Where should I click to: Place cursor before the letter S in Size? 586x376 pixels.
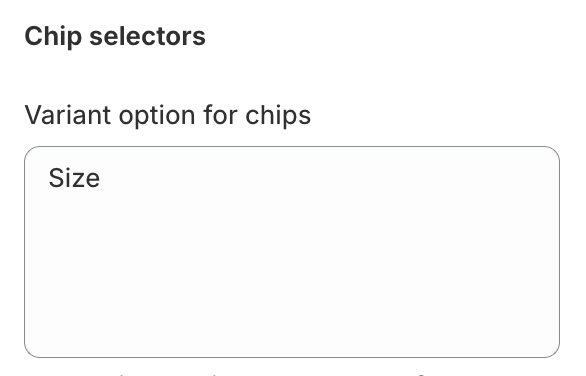49,178
